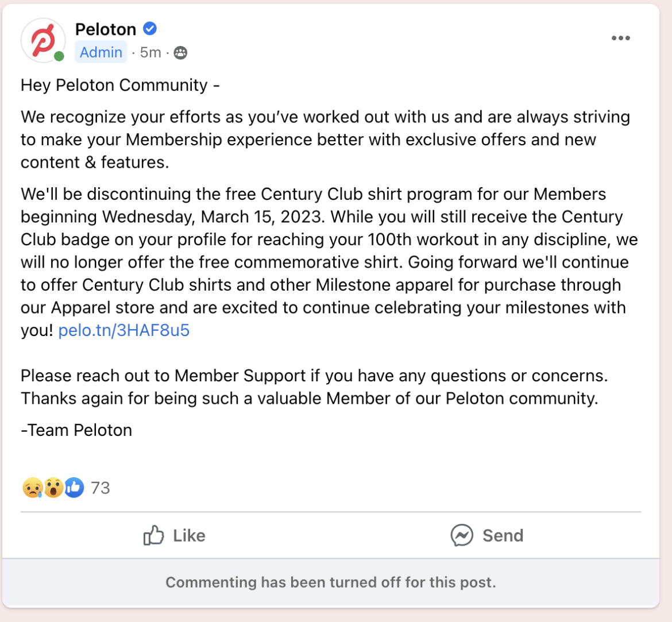Open the three-dot post options menu

pyautogui.click(x=620, y=38)
